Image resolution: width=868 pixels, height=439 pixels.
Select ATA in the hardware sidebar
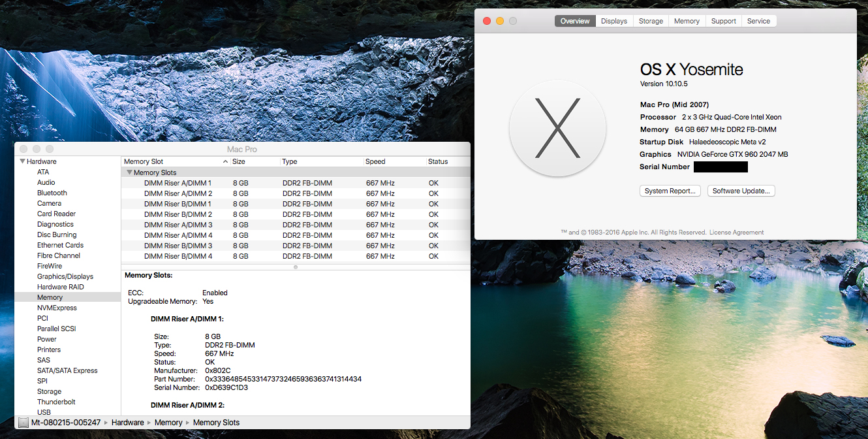[x=43, y=172]
